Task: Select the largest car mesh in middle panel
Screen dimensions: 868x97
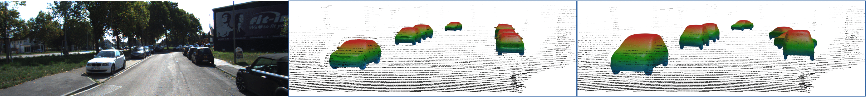Action: click(355, 54)
